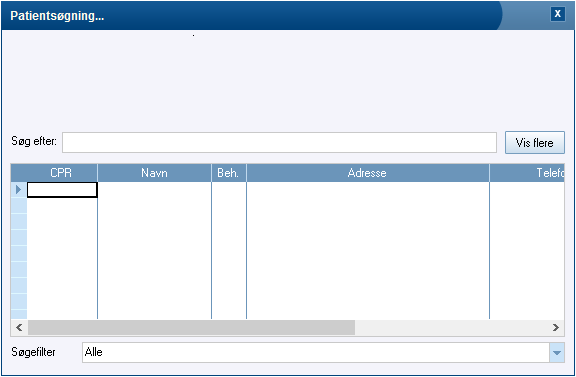Viewport: 576px width, 377px height.
Task: Click the Vis flere button
Action: tap(534, 143)
